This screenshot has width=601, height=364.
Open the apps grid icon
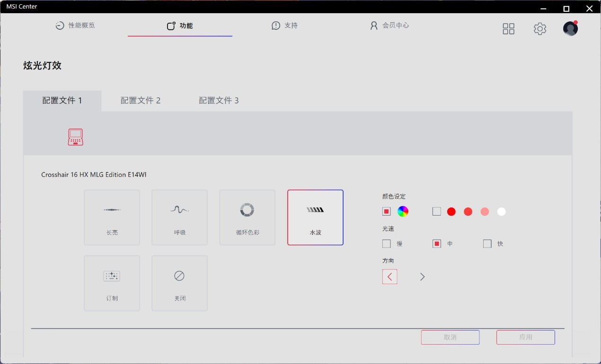click(x=508, y=29)
